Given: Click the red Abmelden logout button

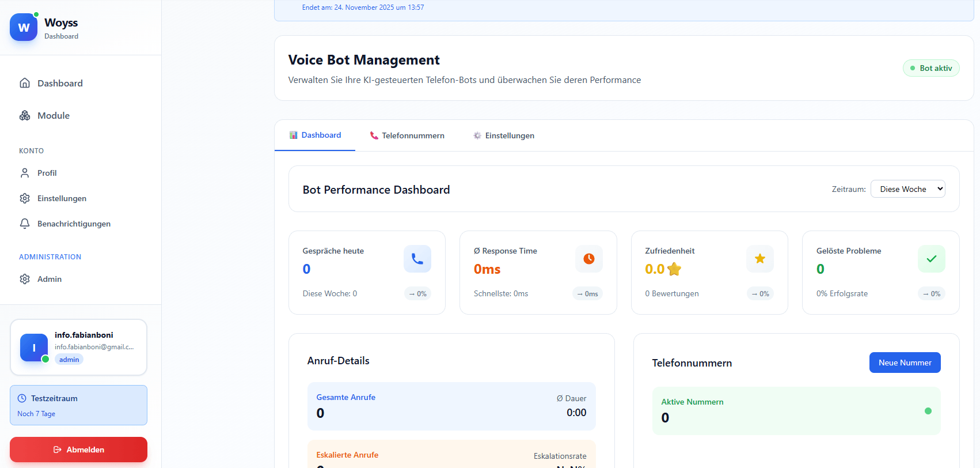Looking at the screenshot, I should point(78,450).
